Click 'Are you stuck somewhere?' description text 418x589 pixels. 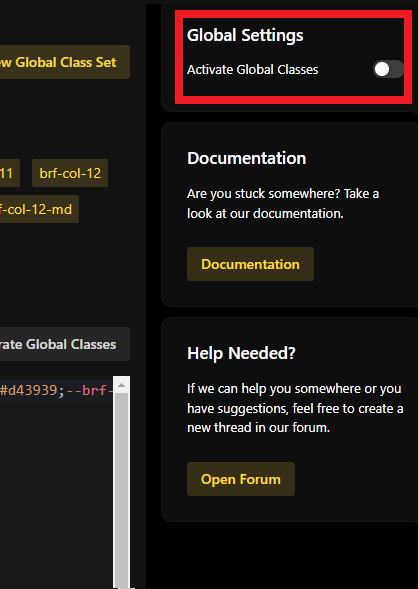283,204
